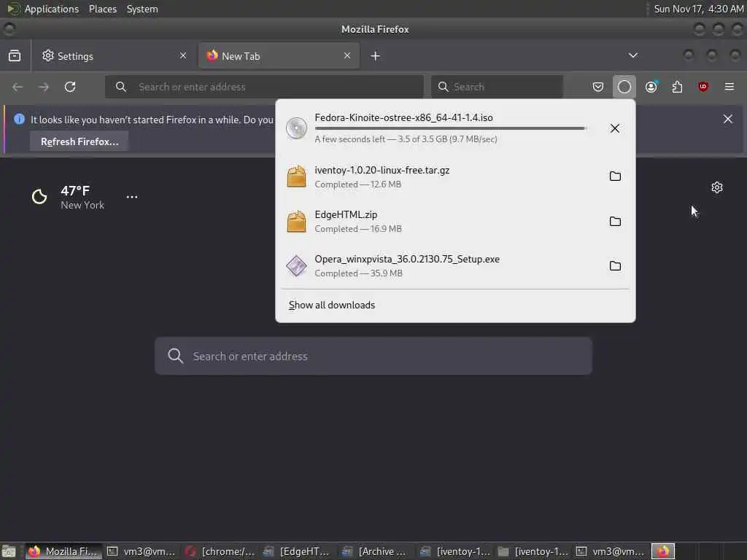Open the weather widget three-dots menu
This screenshot has width=747, height=560.
coord(132,197)
